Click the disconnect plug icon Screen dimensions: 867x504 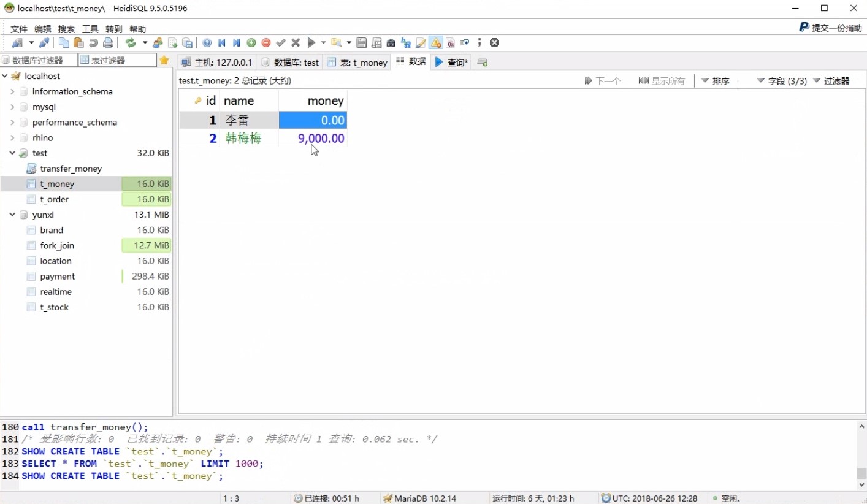point(44,43)
